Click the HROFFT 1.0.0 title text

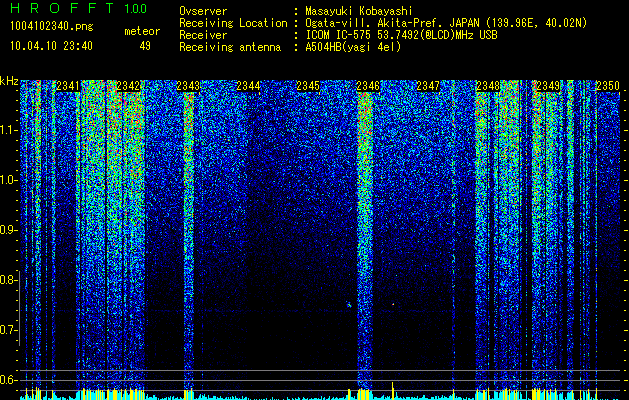click(x=78, y=8)
